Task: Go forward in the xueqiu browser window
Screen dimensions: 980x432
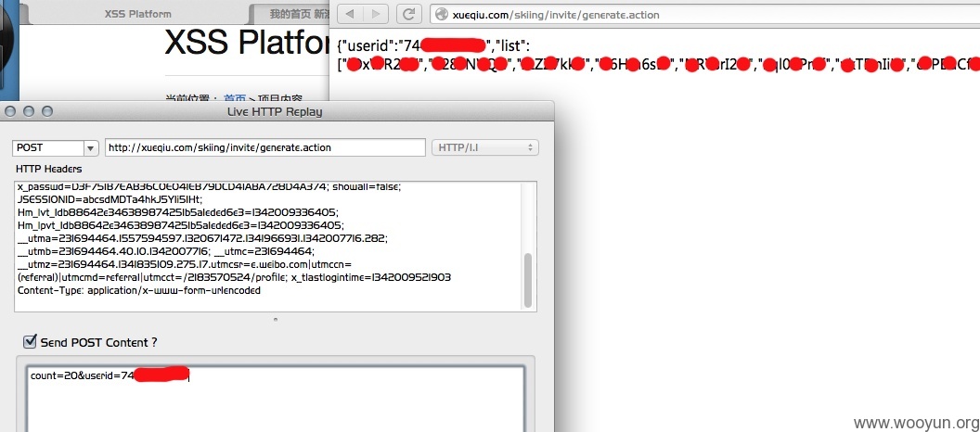Action: [x=376, y=14]
